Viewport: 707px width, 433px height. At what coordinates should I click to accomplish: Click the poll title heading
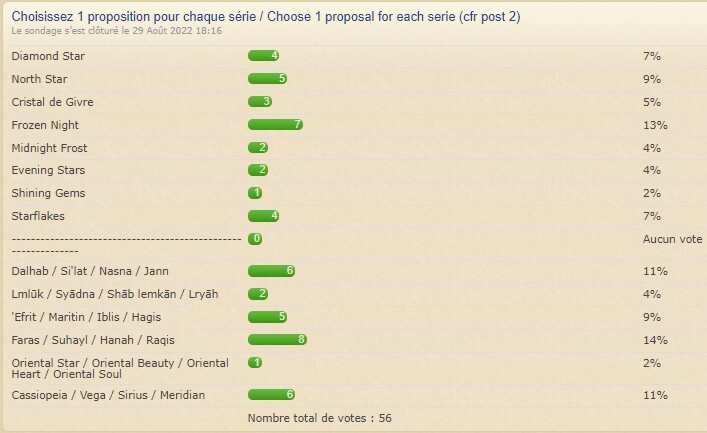(x=265, y=17)
